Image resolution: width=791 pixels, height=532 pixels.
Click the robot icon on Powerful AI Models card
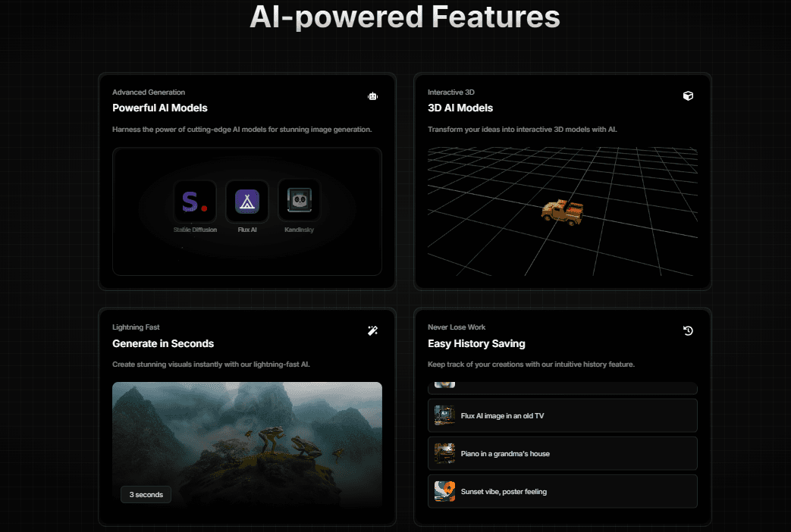pos(373,95)
